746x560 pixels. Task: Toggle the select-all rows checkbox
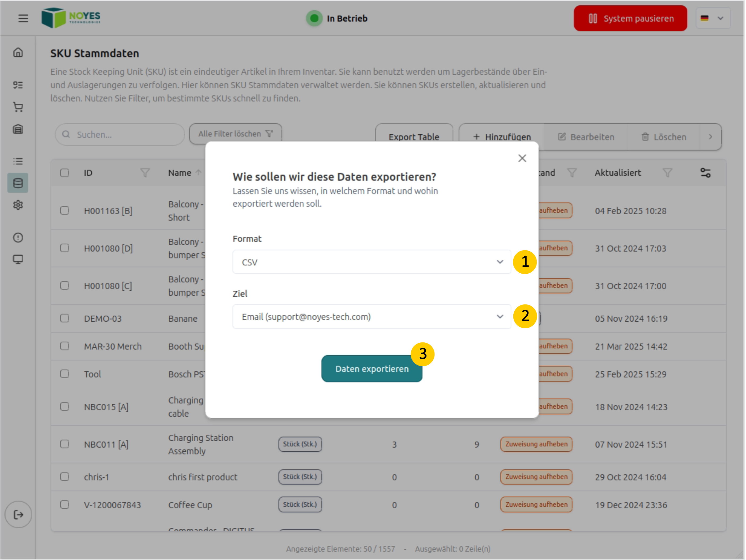[x=65, y=173]
